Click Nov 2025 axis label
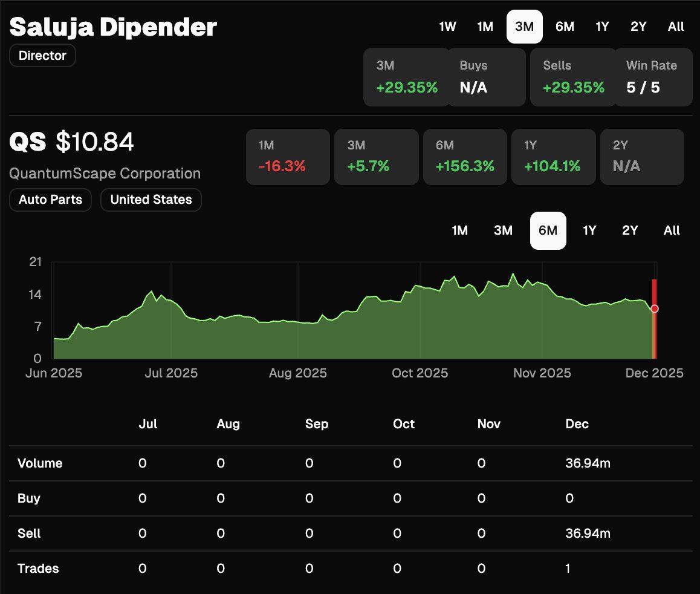 coord(542,373)
